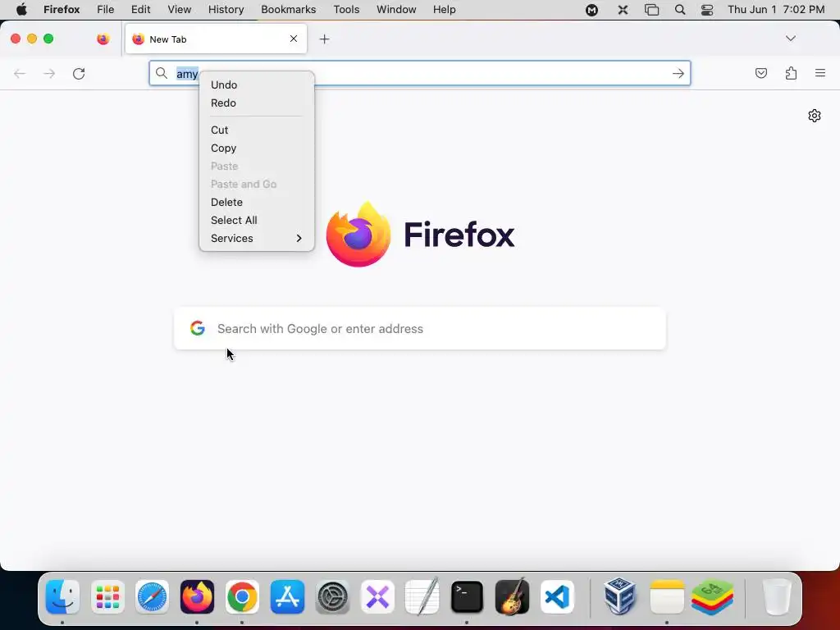Open the Save to Pocket icon

click(760, 73)
